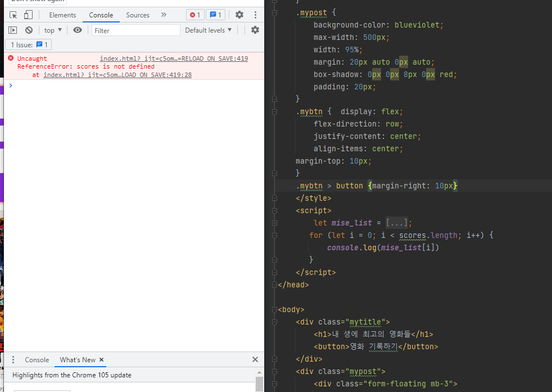Click the drawer scrollbar up arrow
This screenshot has width=552, height=392.
pos(260,372)
